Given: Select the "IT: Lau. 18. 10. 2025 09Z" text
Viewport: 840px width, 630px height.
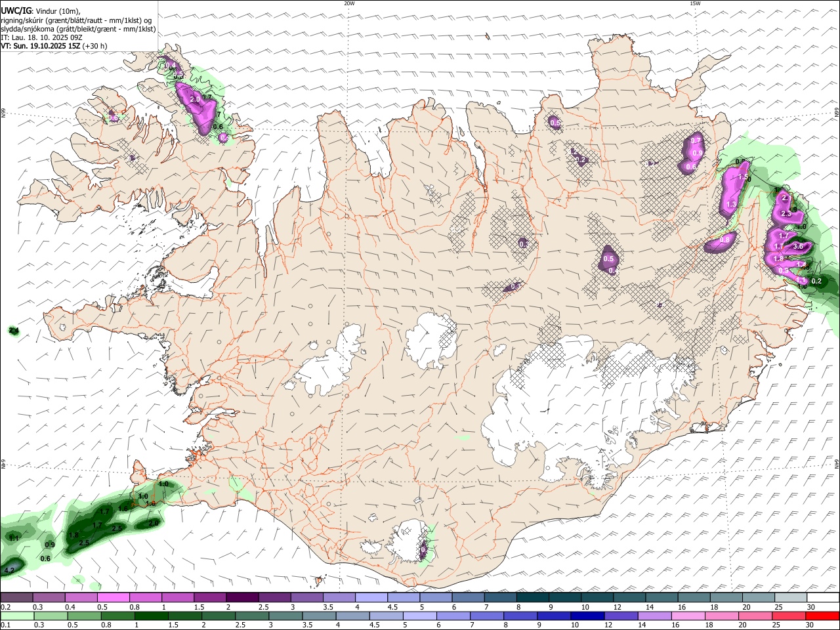Looking at the screenshot, I should click(x=41, y=37).
